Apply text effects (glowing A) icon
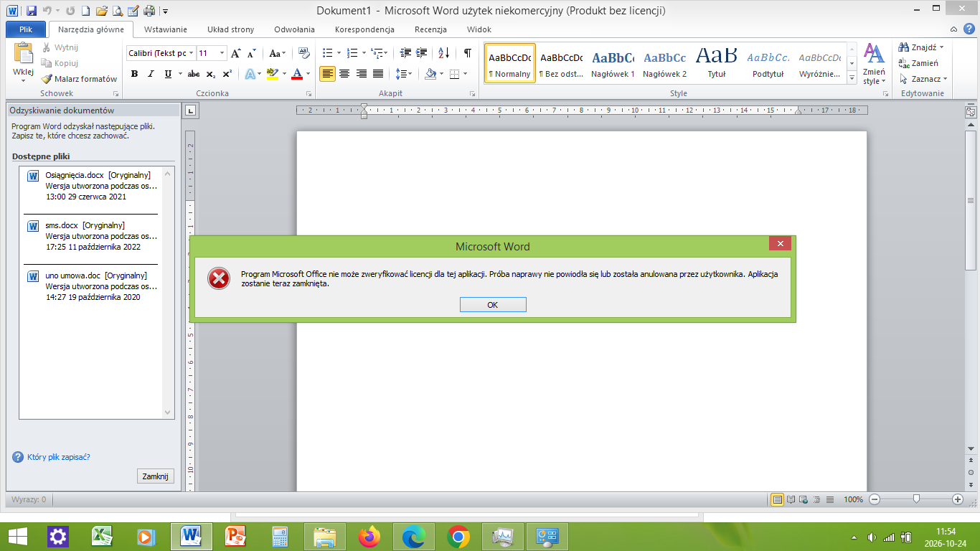 click(250, 74)
